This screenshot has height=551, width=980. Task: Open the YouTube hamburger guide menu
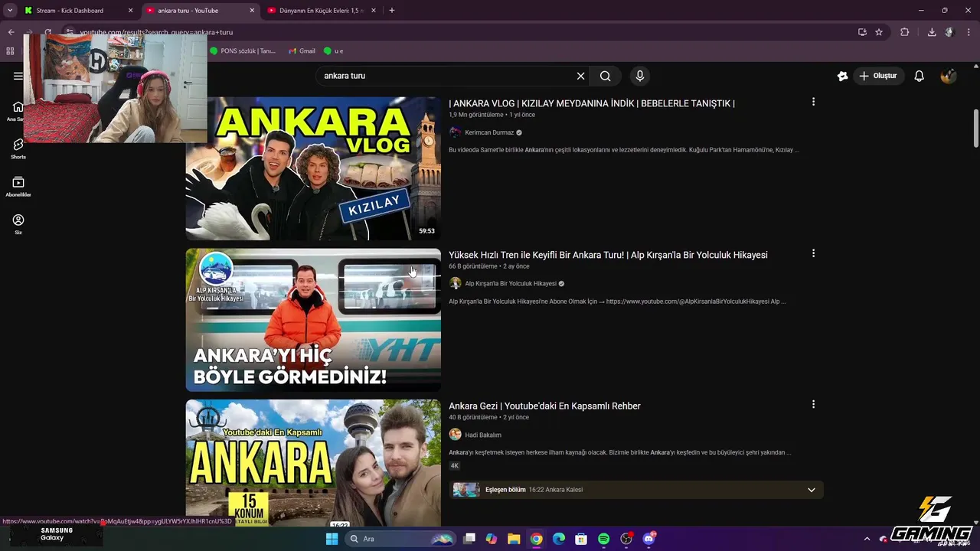tap(18, 76)
